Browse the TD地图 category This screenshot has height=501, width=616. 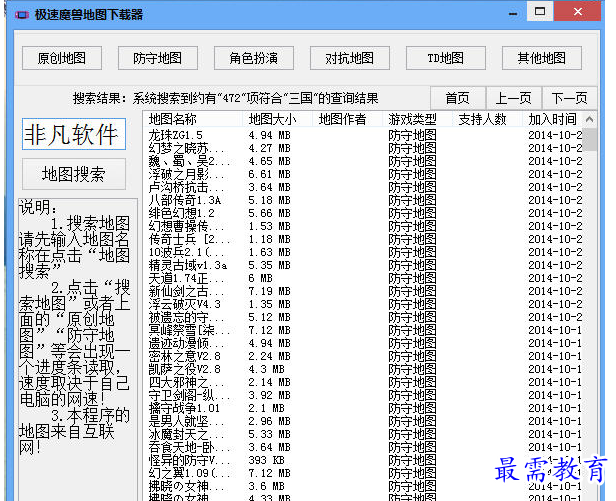(x=446, y=58)
